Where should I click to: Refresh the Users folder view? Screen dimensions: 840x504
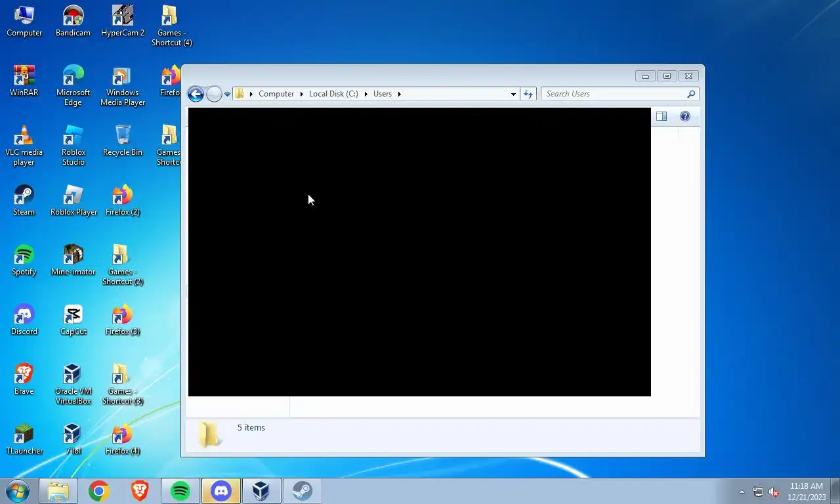point(528,94)
